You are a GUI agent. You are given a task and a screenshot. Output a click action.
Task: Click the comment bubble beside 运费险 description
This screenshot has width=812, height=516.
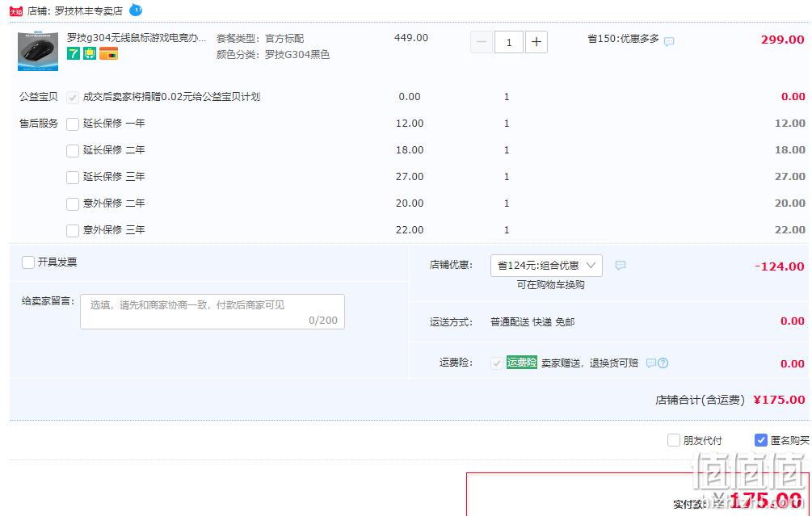click(x=651, y=363)
